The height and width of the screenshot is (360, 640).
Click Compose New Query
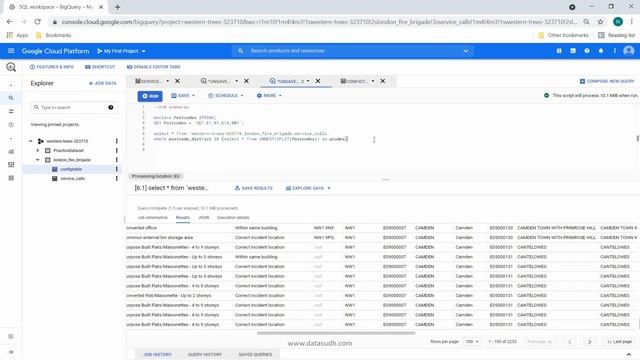[607, 81]
